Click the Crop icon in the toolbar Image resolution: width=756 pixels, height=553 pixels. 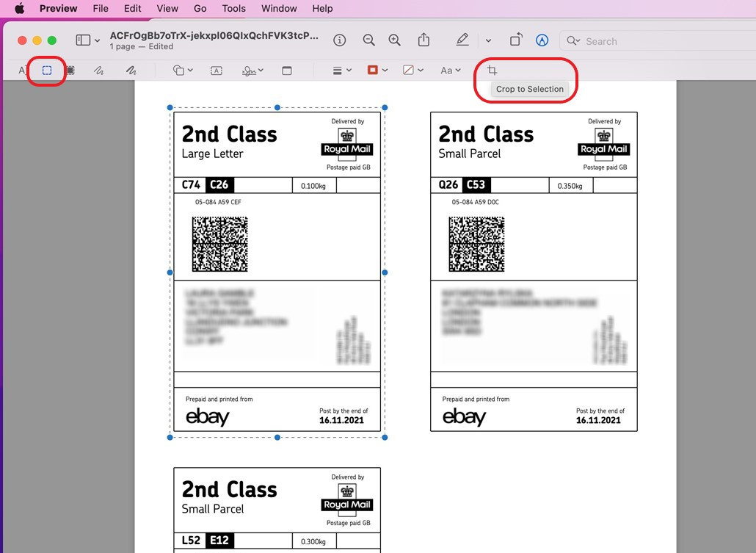492,70
